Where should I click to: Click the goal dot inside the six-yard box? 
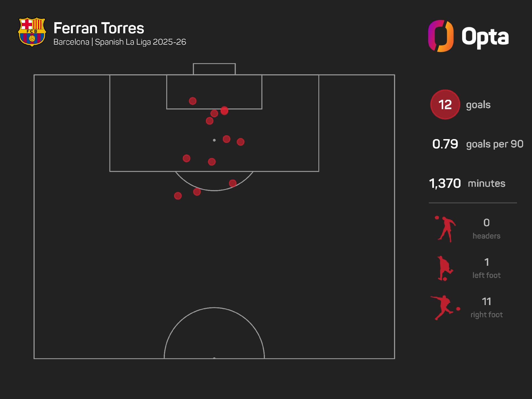tap(193, 101)
